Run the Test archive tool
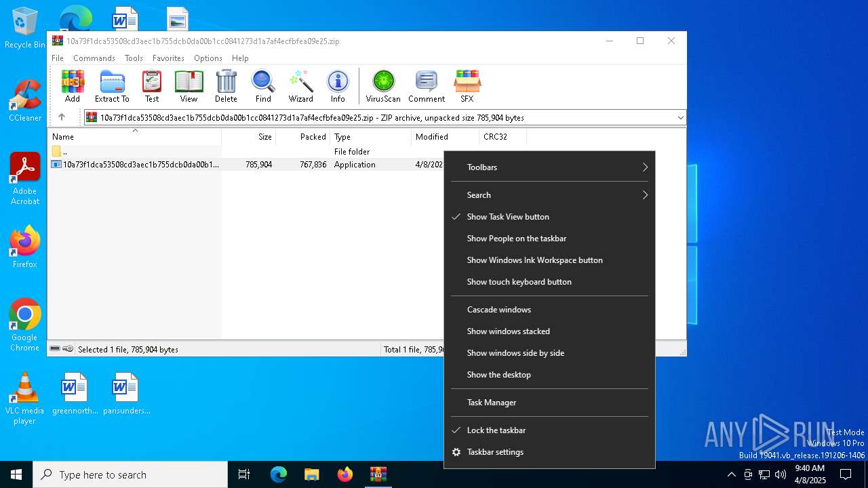868x488 pixels. point(152,86)
